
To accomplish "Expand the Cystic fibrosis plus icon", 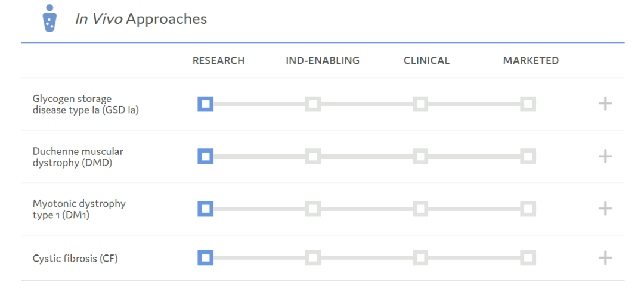I will 605,258.
